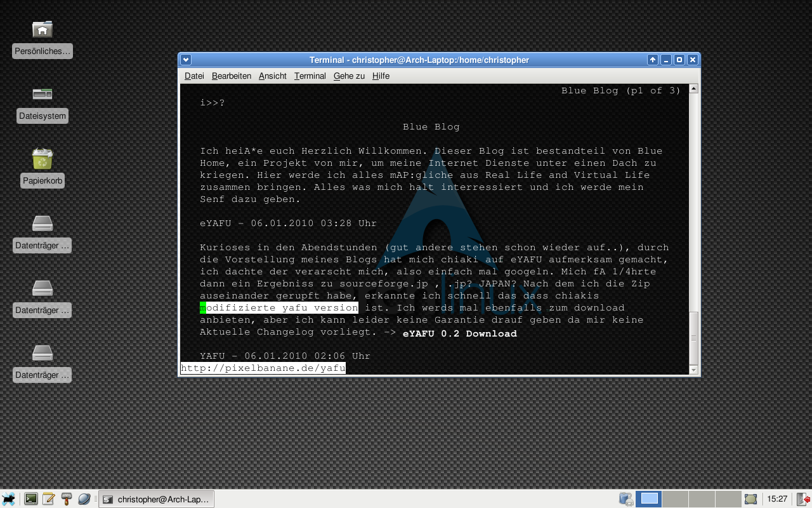Open the Datei menu

click(194, 76)
